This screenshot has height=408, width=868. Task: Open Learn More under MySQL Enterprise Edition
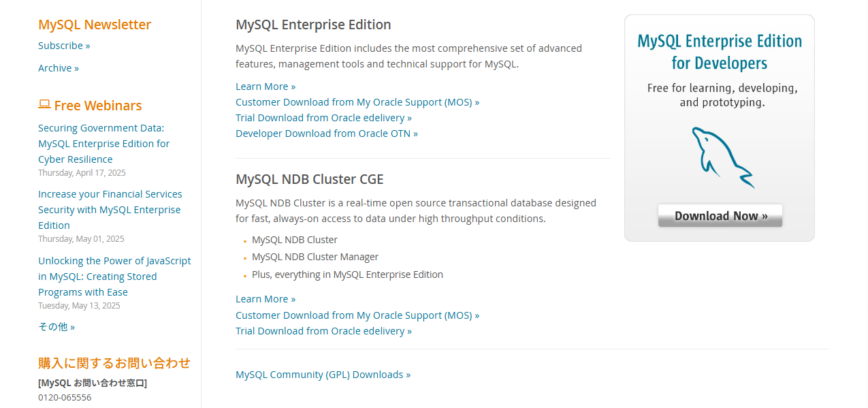click(265, 86)
